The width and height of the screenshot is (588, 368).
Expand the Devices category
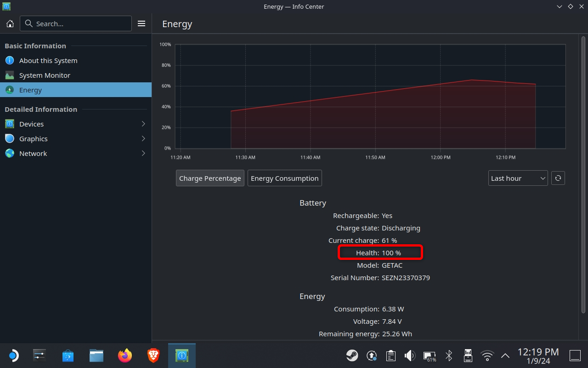pos(76,124)
